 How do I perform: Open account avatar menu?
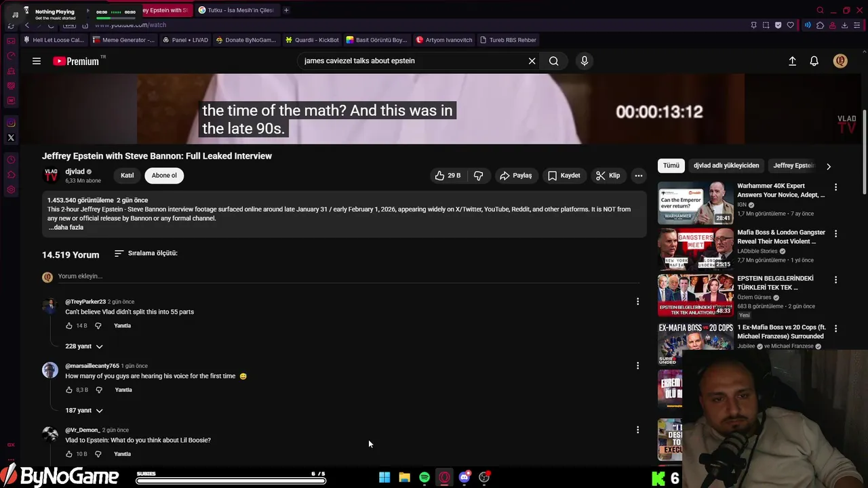(840, 61)
